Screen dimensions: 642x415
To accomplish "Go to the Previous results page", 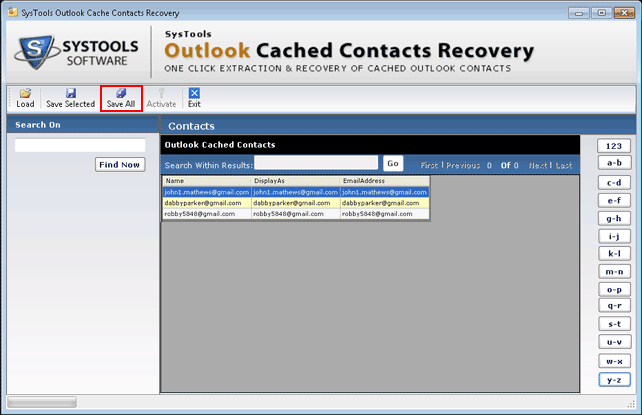I will pos(463,165).
